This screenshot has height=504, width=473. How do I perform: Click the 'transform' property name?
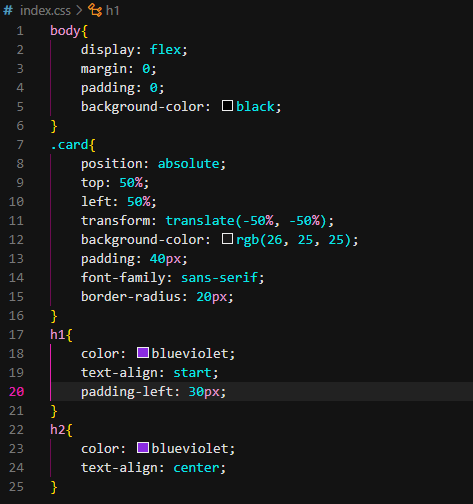(x=115, y=221)
